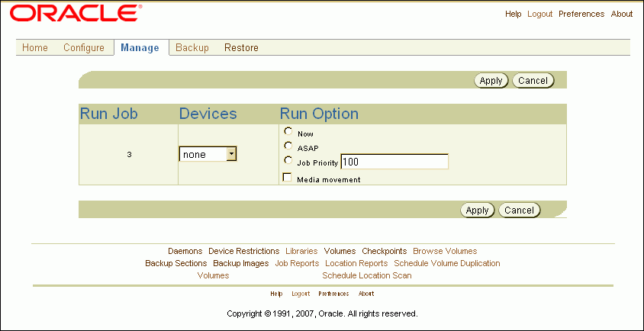Screen dimensions: 644x331
Task: Select the Manage tab
Action: (x=140, y=47)
